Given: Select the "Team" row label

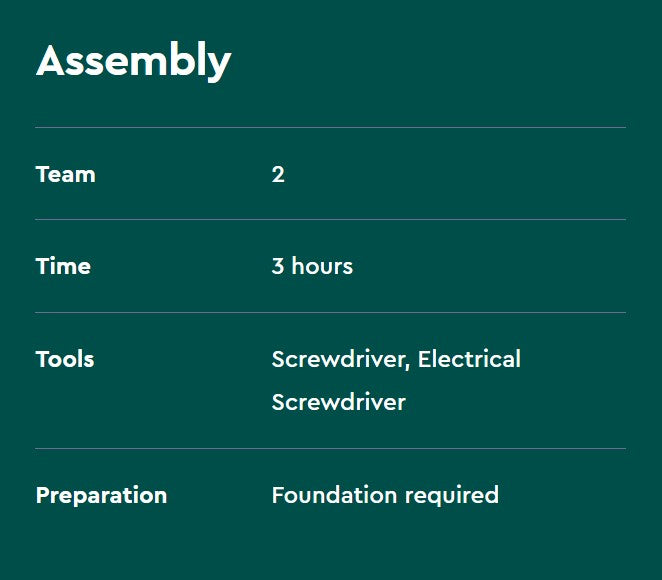Looking at the screenshot, I should [x=65, y=174].
